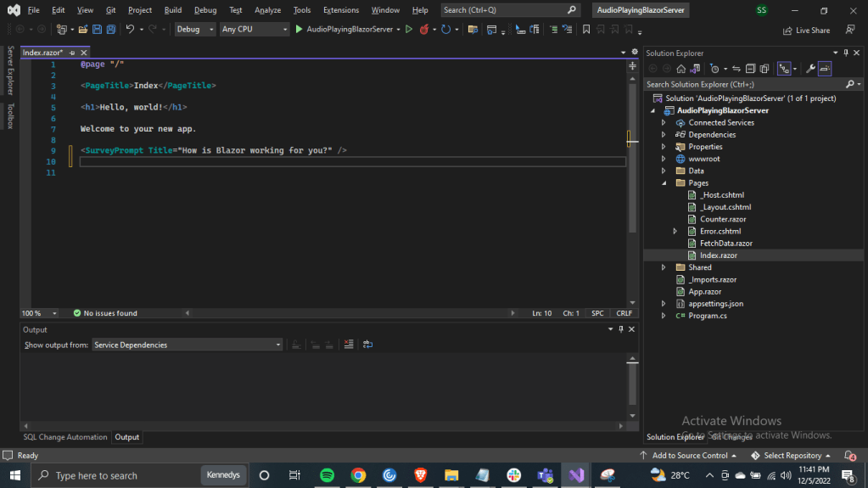Collapse all items in Solution Explorer
This screenshot has height=488, width=868.
(751, 69)
